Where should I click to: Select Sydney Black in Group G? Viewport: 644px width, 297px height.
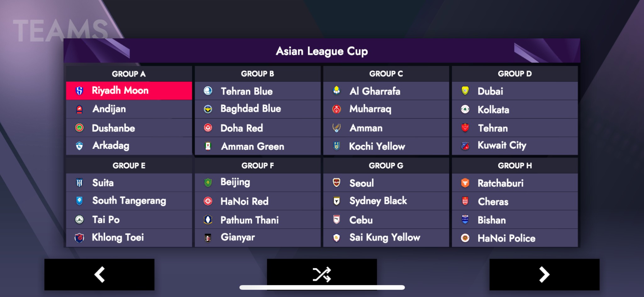(378, 201)
